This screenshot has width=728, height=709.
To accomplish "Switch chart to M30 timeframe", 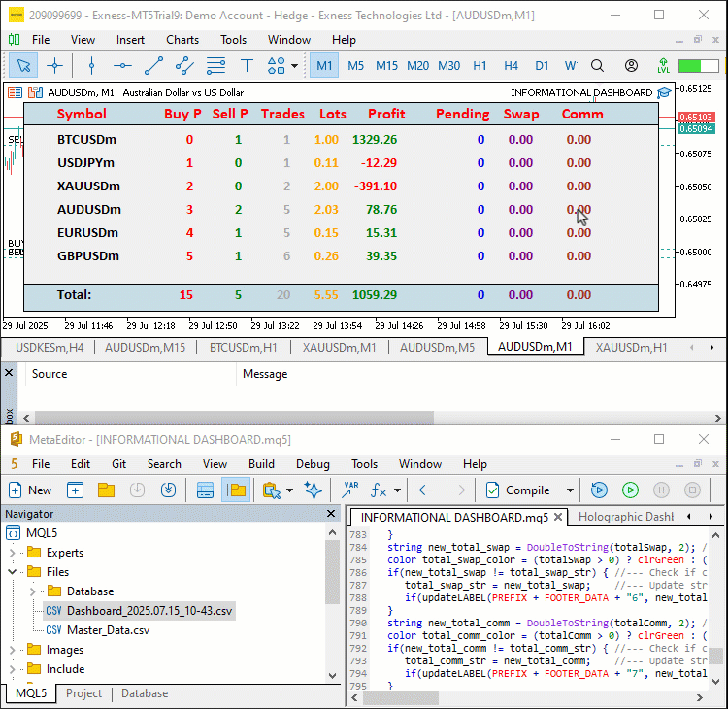I will pyautogui.click(x=449, y=65).
